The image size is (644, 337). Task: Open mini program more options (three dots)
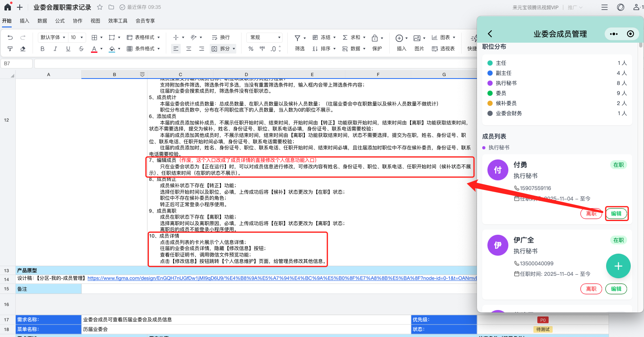[x=613, y=34]
